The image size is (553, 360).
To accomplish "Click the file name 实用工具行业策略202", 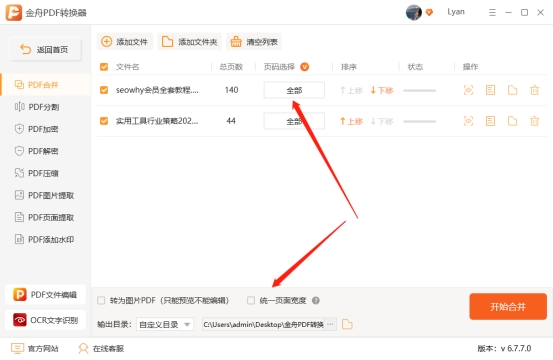I will [157, 121].
